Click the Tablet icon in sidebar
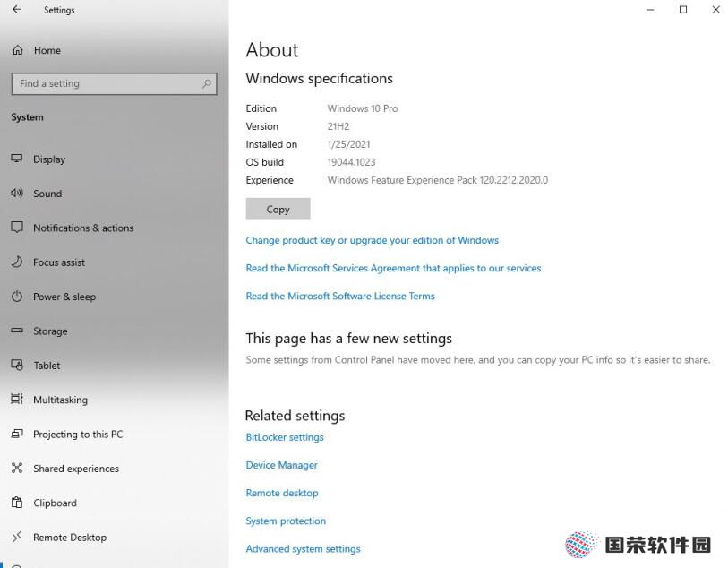728x568 pixels. click(17, 365)
